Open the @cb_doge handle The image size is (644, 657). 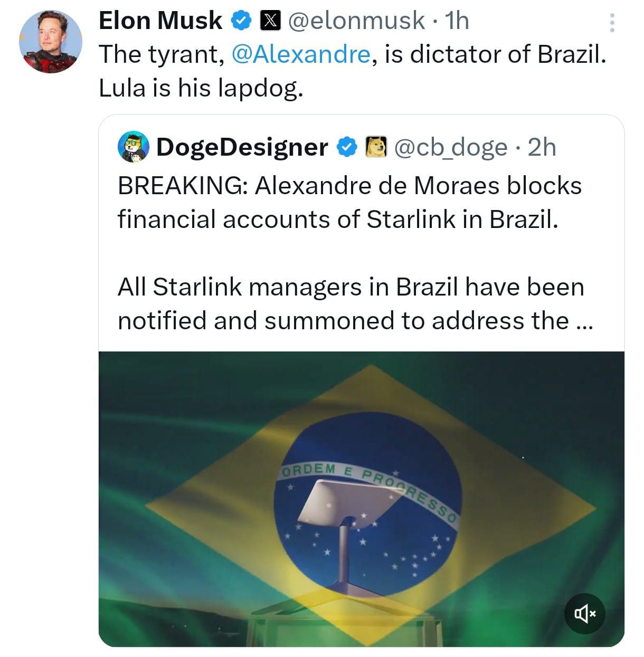tap(451, 147)
